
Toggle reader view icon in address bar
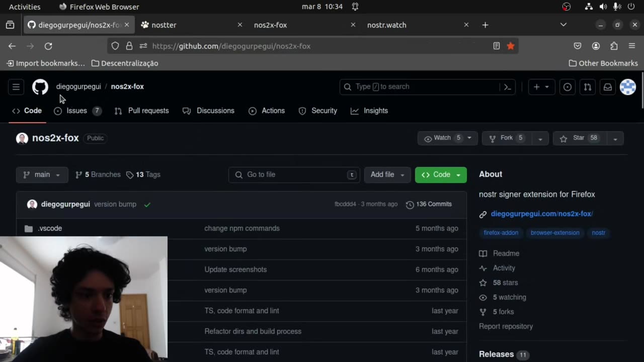(x=497, y=46)
